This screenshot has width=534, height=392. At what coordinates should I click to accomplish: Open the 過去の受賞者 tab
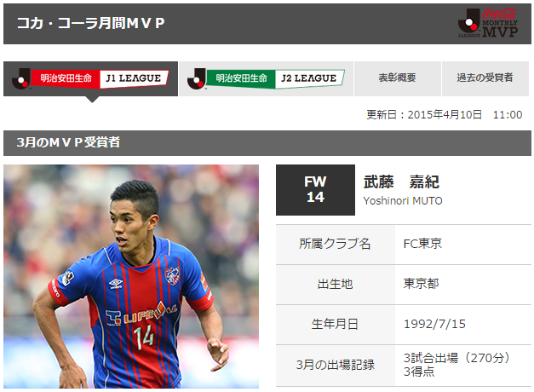click(x=485, y=78)
